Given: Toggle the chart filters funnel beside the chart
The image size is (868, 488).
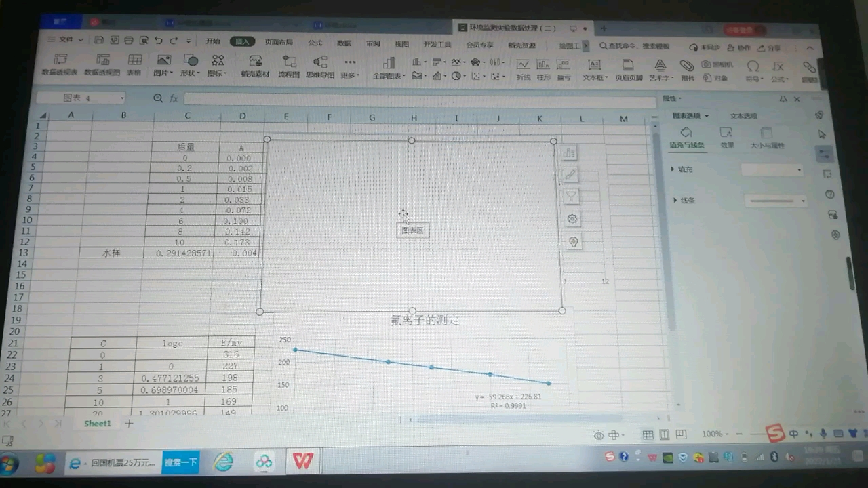Looking at the screenshot, I should pyautogui.click(x=572, y=197).
